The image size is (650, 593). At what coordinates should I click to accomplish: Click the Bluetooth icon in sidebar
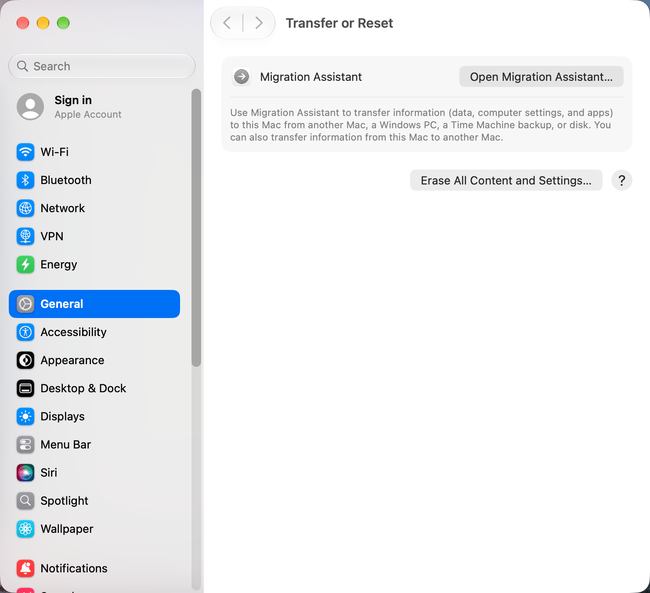(x=25, y=180)
